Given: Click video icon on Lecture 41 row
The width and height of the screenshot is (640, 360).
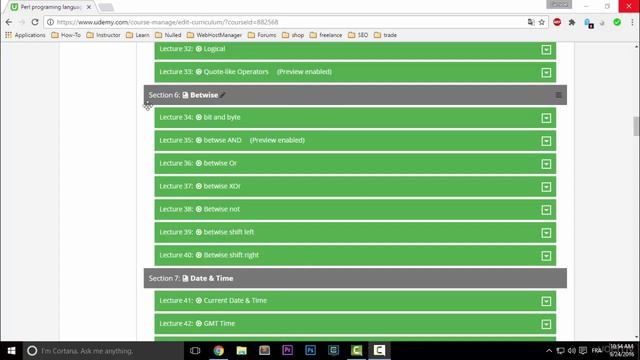Looking at the screenshot, I should coord(199,300).
